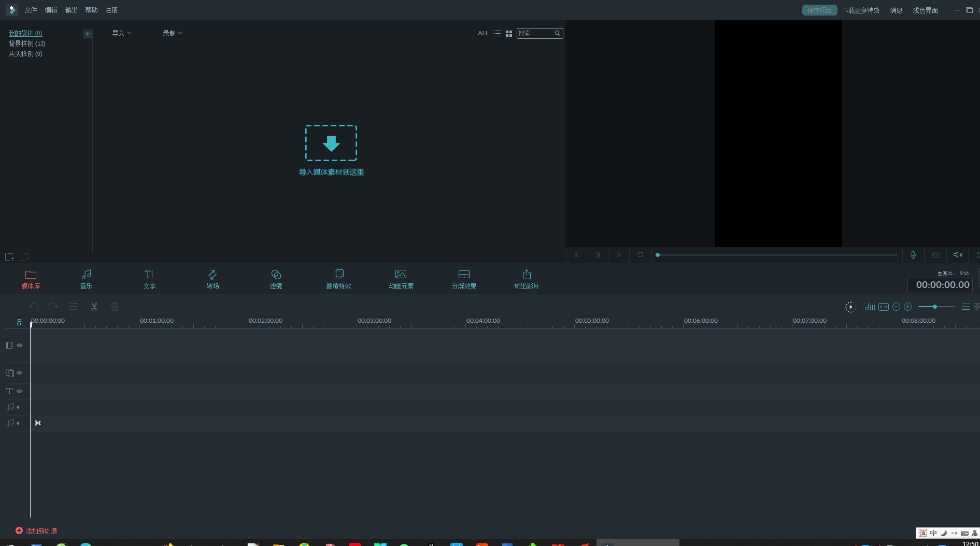
Task: Select the scissors split tool in toolbar
Action: tap(94, 307)
